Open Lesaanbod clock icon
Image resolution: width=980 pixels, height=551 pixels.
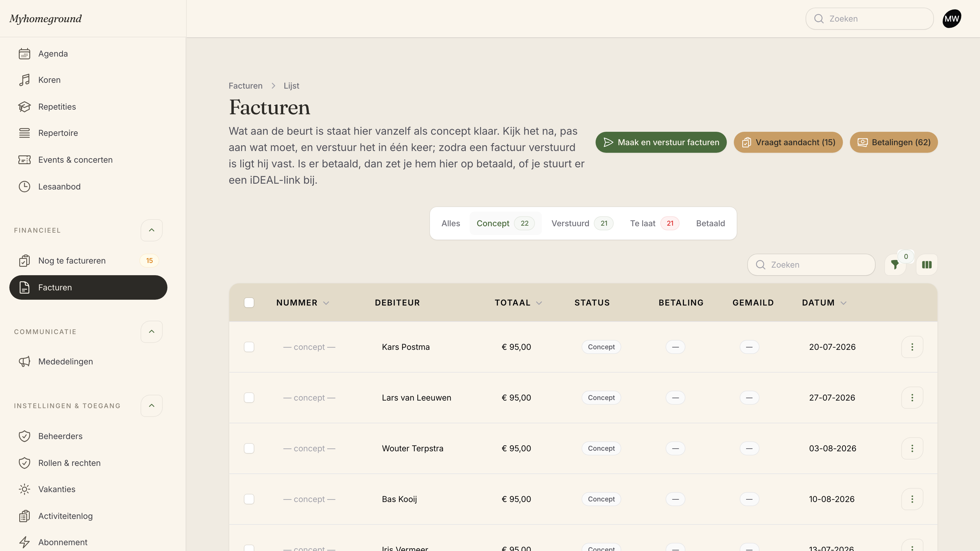pyautogui.click(x=24, y=187)
